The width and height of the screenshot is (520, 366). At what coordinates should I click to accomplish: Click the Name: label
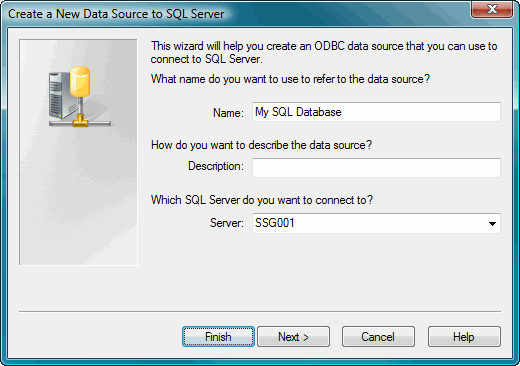click(x=228, y=113)
